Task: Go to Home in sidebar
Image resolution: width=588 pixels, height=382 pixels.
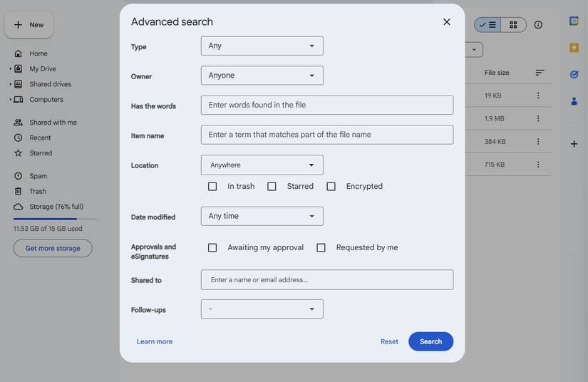Action: 38,53
